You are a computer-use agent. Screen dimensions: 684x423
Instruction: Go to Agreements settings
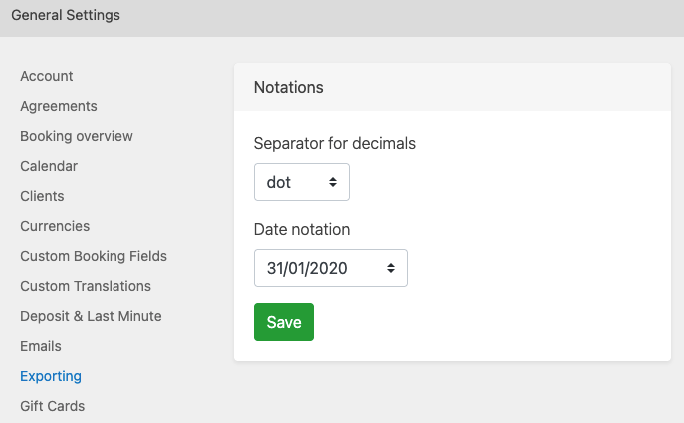[x=59, y=106]
